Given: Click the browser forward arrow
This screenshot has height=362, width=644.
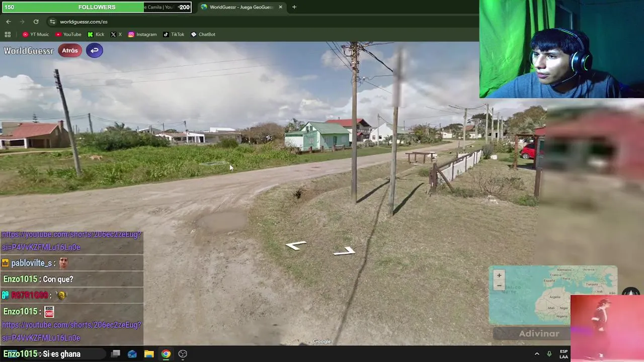Looking at the screenshot, I should tap(22, 22).
